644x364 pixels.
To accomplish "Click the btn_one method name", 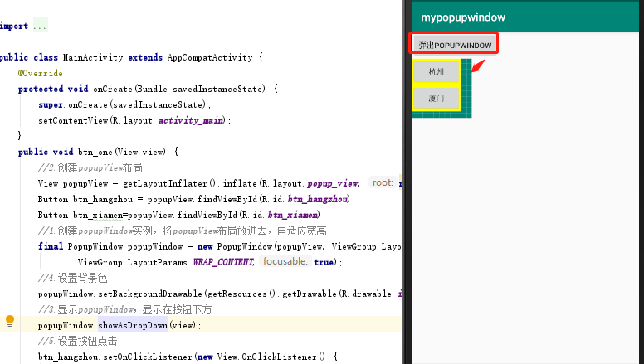I will (95, 152).
